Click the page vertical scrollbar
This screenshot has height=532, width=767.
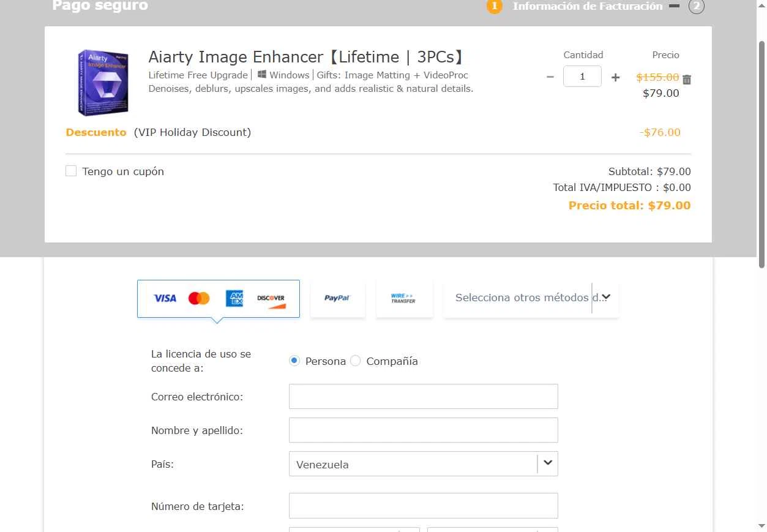click(762, 153)
